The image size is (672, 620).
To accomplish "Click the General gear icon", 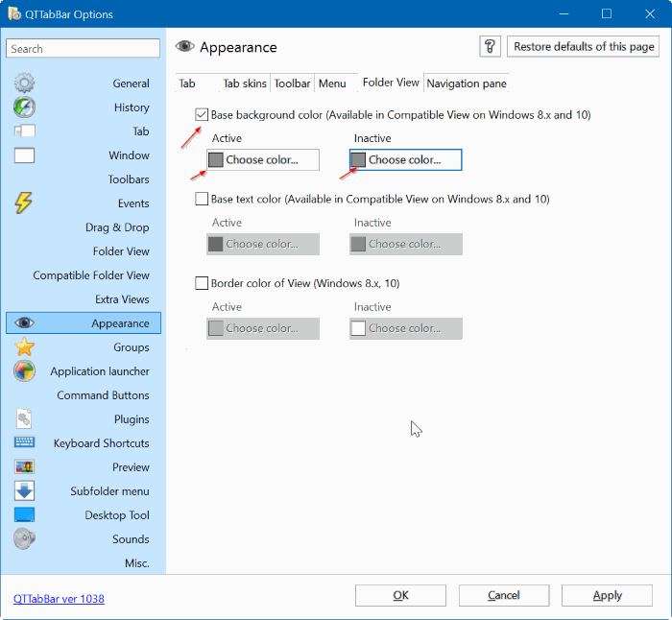I will click(24, 83).
